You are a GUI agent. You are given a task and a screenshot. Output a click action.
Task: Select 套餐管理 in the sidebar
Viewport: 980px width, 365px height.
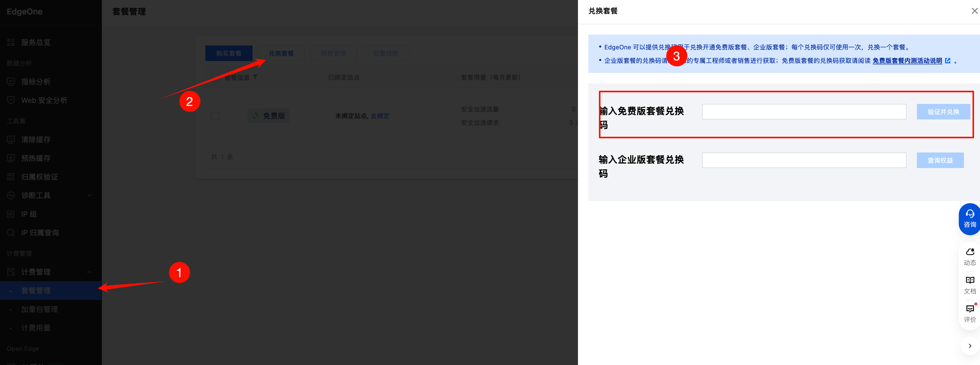coord(36,291)
